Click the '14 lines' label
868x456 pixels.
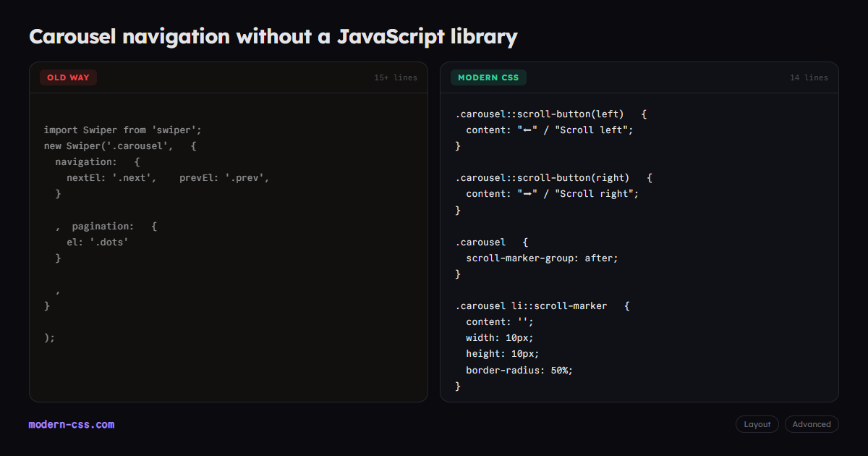pyautogui.click(x=809, y=77)
